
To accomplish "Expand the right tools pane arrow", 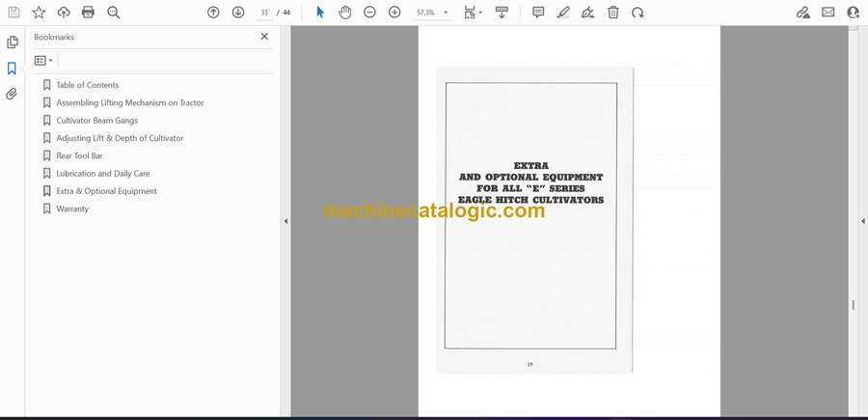I will [x=862, y=221].
